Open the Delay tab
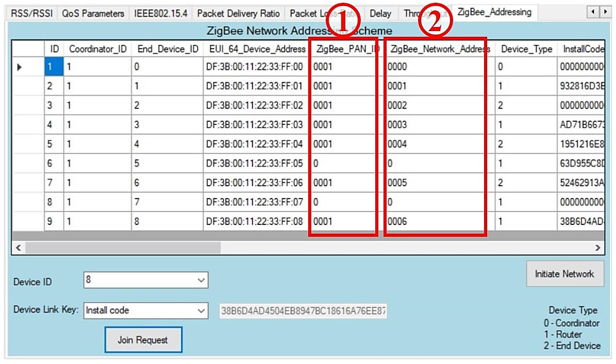616x364 pixels. [380, 13]
